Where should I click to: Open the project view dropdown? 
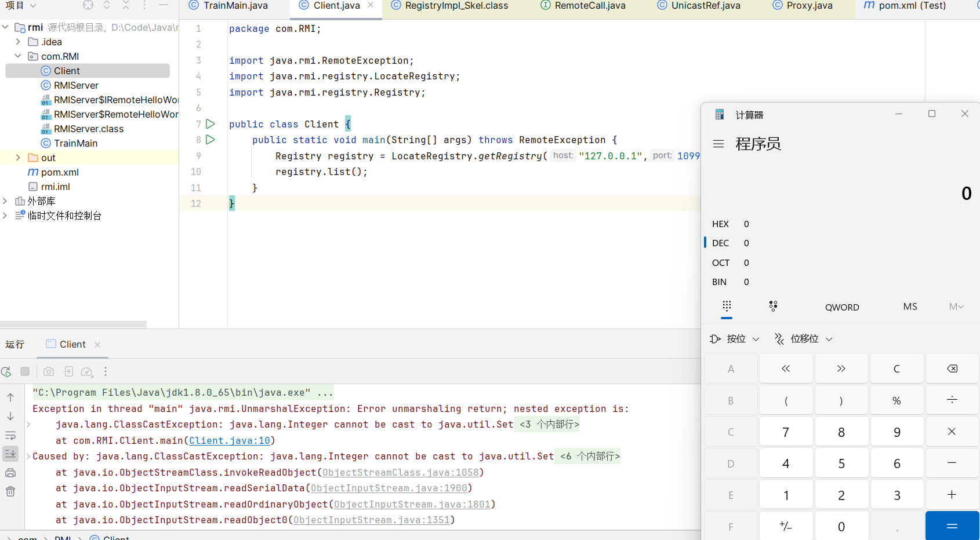21,5
